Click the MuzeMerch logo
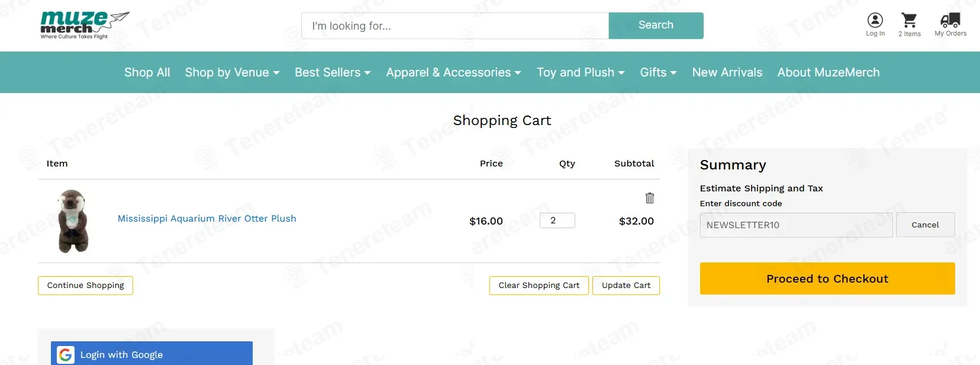 click(x=84, y=25)
